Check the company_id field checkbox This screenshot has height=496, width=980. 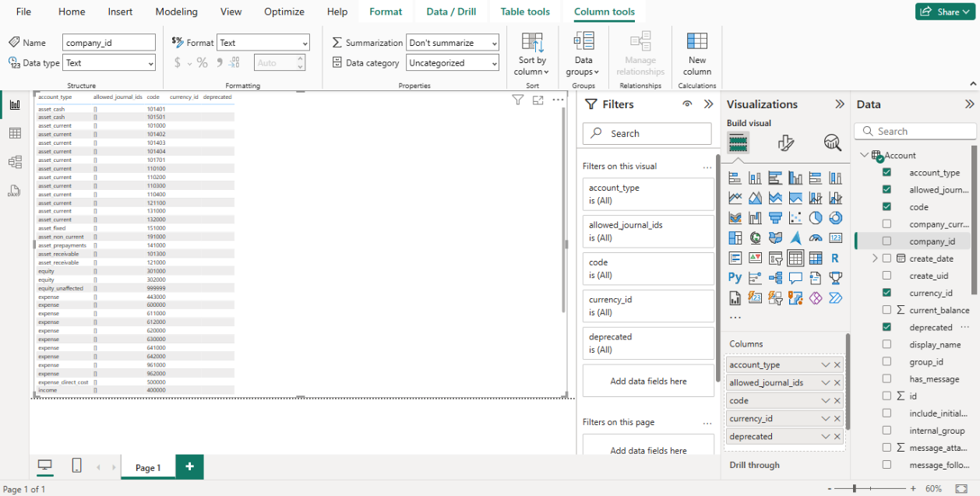click(x=887, y=241)
